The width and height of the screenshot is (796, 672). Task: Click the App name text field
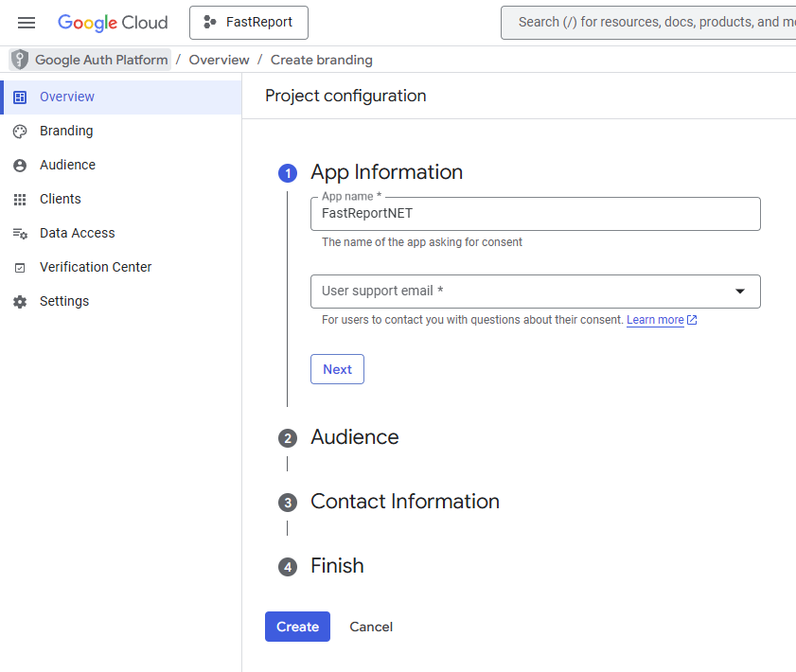pos(535,214)
